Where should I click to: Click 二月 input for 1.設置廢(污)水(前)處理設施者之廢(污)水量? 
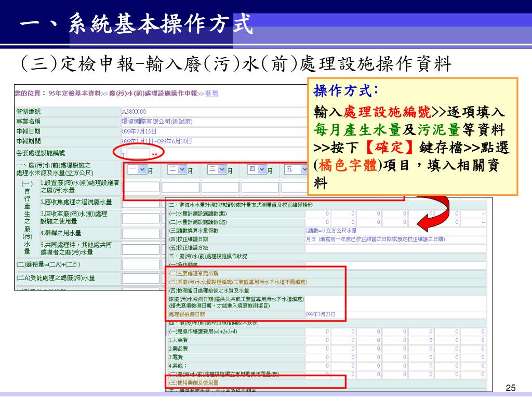click(180, 187)
